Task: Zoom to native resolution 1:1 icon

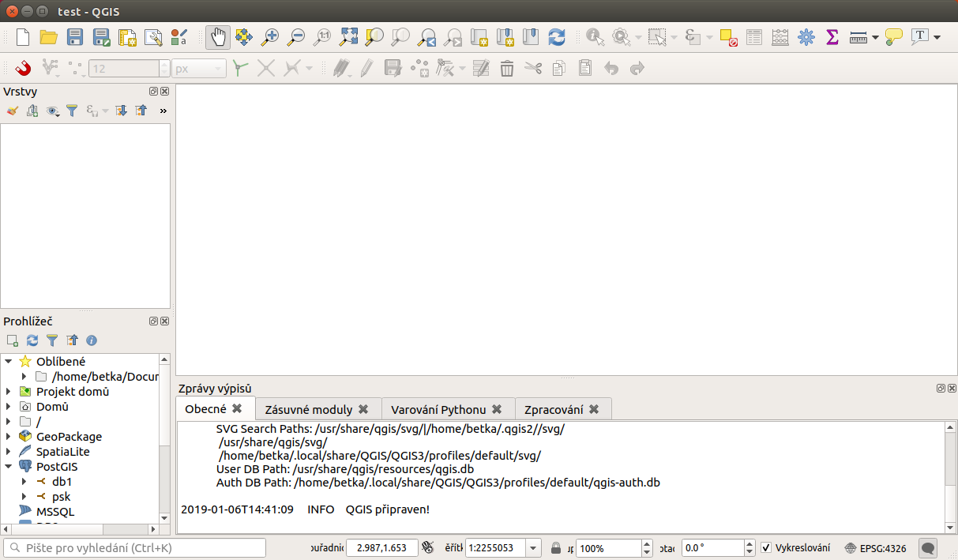Action: (322, 36)
